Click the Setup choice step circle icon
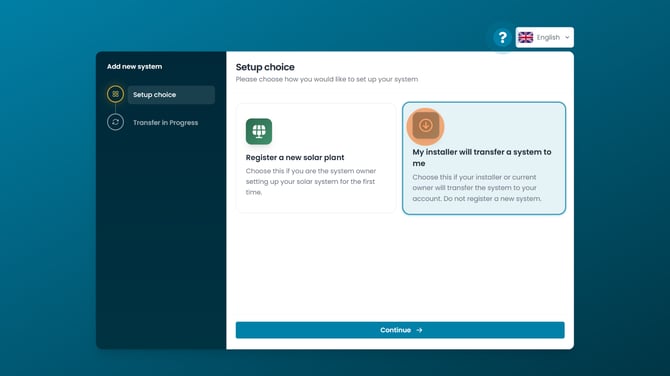Viewport: 670px width, 376px height. pos(115,94)
